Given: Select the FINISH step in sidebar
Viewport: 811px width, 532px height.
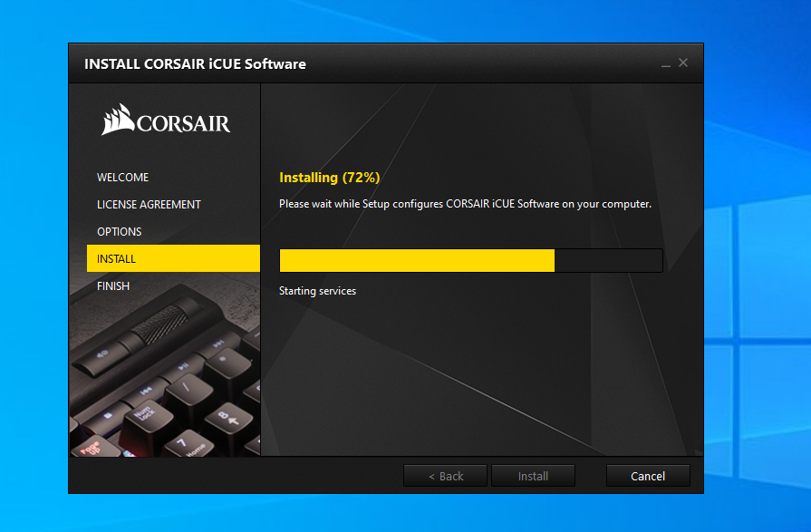Looking at the screenshot, I should click(113, 285).
